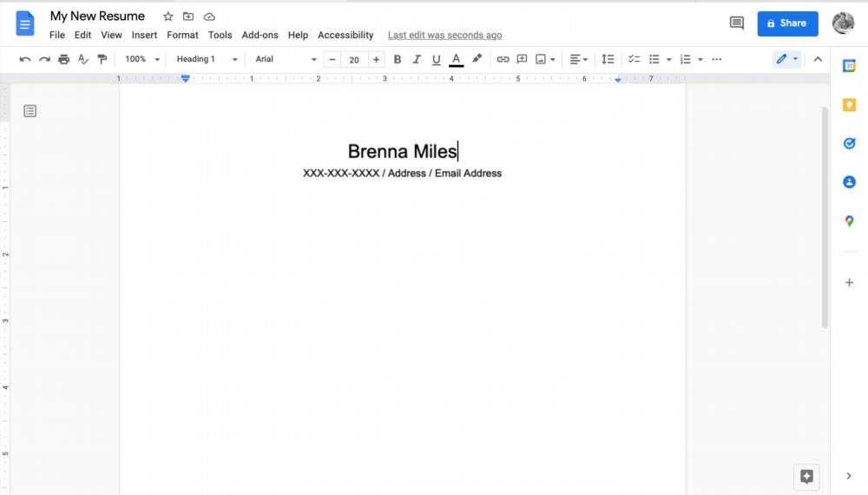Select the Paint format tool
Image resolution: width=868 pixels, height=495 pixels.
point(102,59)
